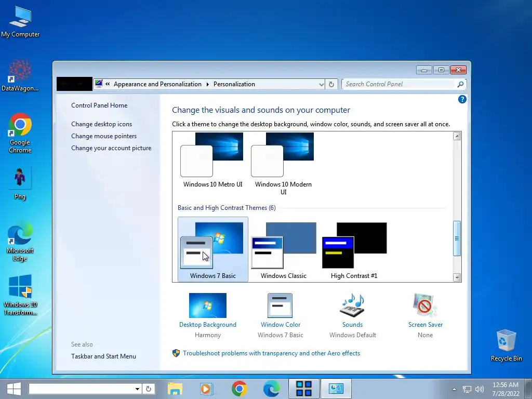Screen dimensions: 532x399
Task: Open Control Panel Home
Action: pyautogui.click(x=99, y=105)
